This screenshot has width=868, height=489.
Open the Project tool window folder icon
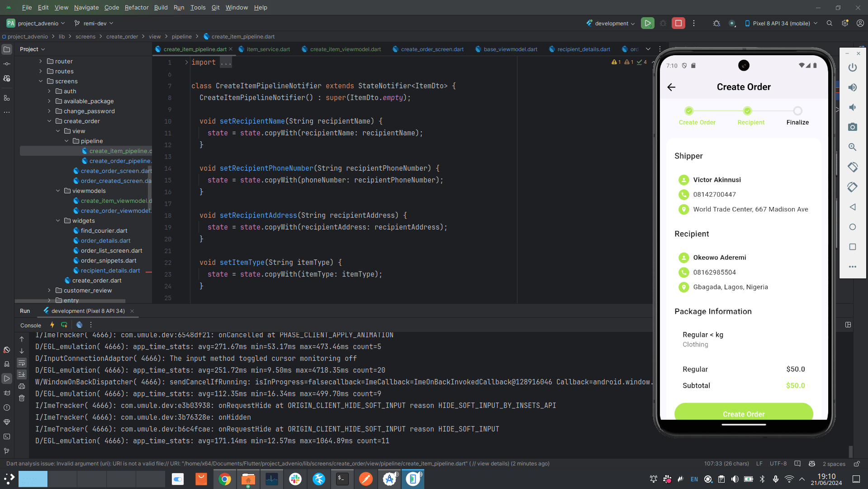pos(7,49)
